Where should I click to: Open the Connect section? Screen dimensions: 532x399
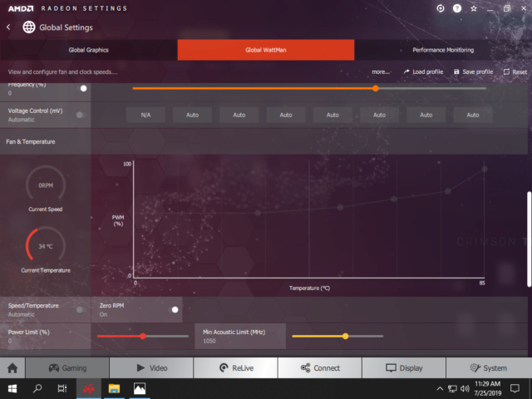point(319,367)
